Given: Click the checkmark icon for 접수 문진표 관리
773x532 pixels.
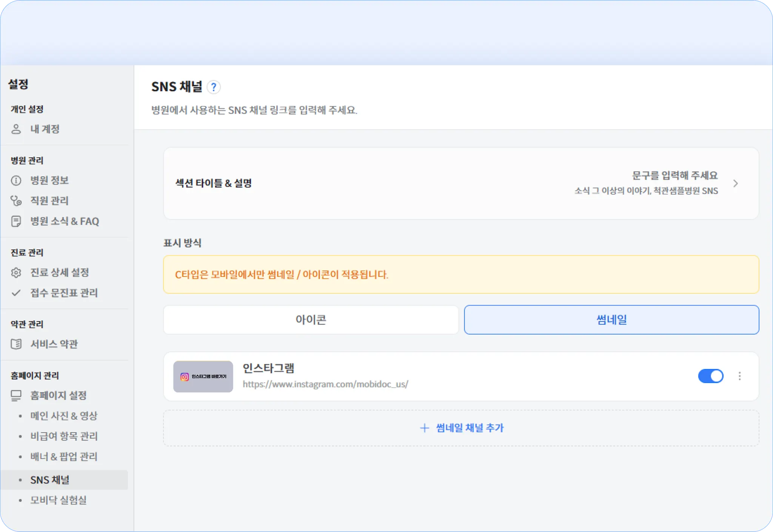Looking at the screenshot, I should [16, 293].
